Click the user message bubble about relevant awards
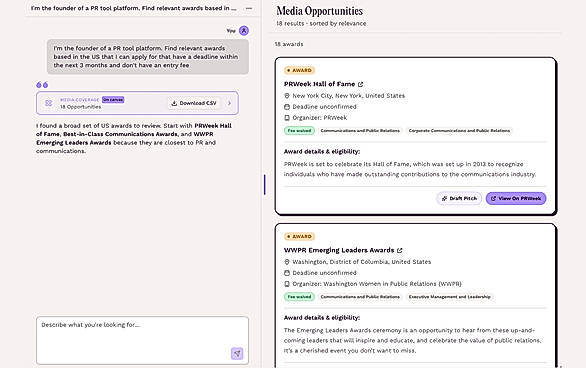 (148, 57)
